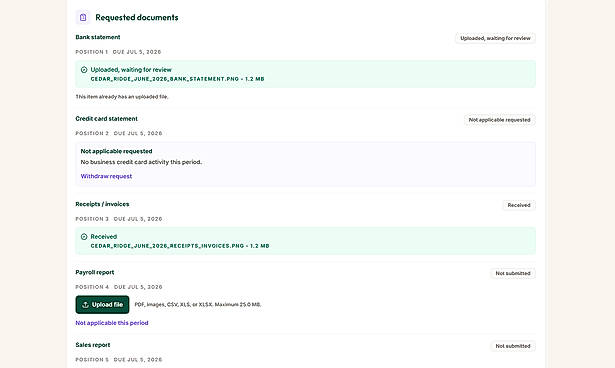Image resolution: width=615 pixels, height=368 pixels.
Task: Click the 'Not applicable requested' bold heading in panel
Action: (x=116, y=151)
